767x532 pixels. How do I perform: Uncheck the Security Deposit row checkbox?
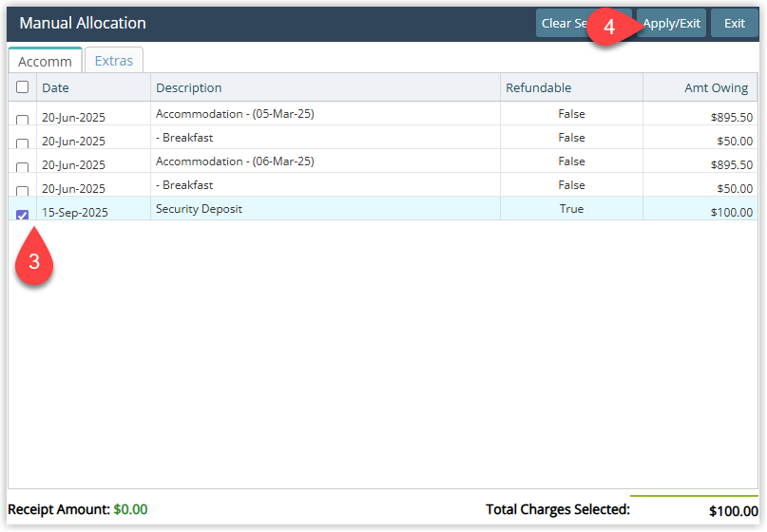tap(22, 215)
